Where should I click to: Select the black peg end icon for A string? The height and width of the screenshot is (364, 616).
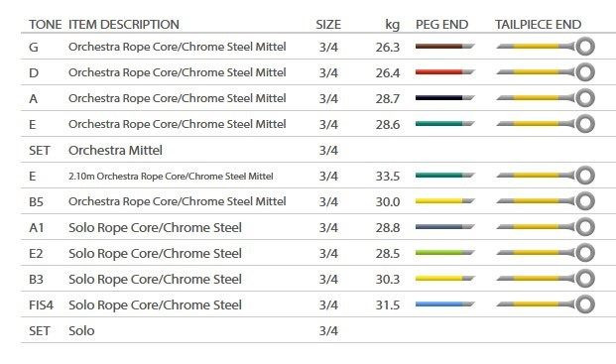(445, 98)
